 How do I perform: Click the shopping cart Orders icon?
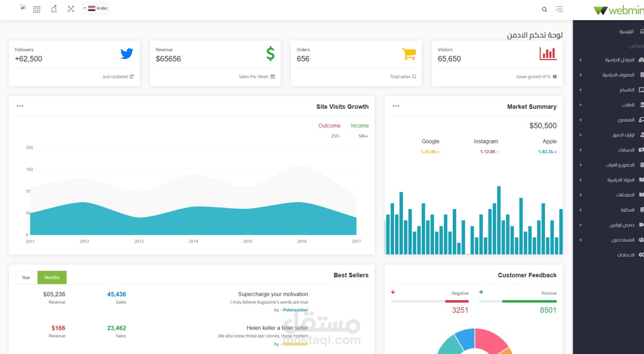[409, 54]
